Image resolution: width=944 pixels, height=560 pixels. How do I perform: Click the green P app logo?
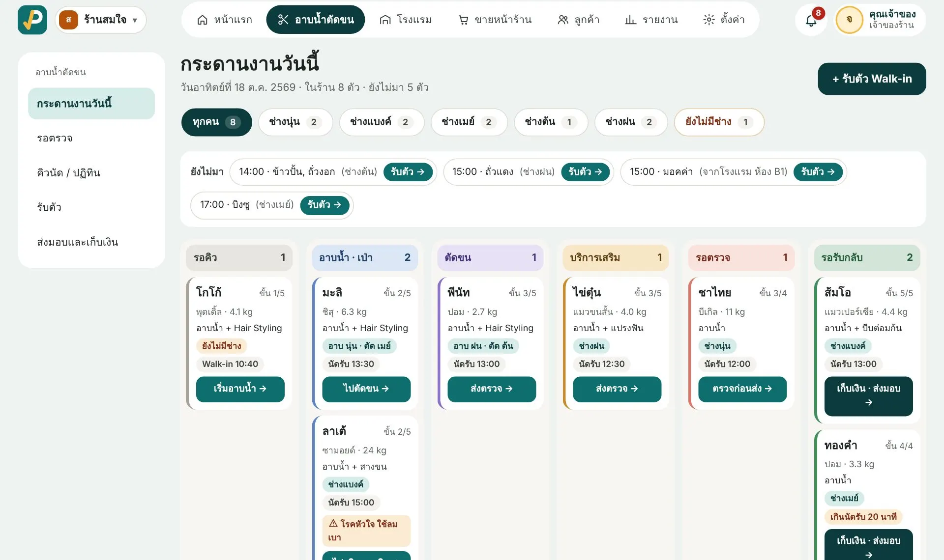(x=32, y=20)
